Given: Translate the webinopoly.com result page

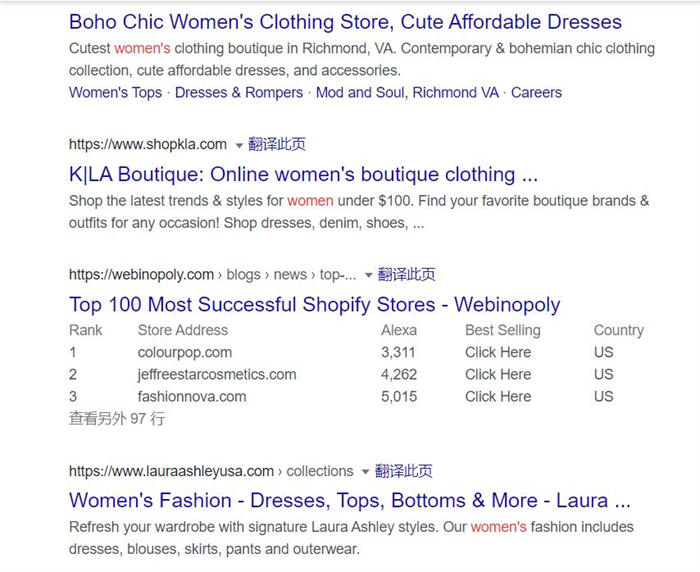Looking at the screenshot, I should 407,274.
